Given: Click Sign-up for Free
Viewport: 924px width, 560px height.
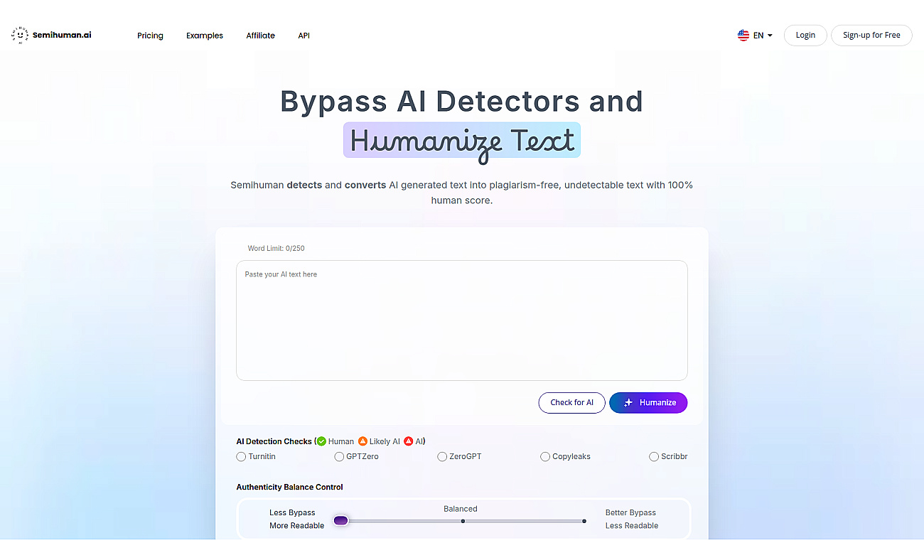Looking at the screenshot, I should 871,36.
